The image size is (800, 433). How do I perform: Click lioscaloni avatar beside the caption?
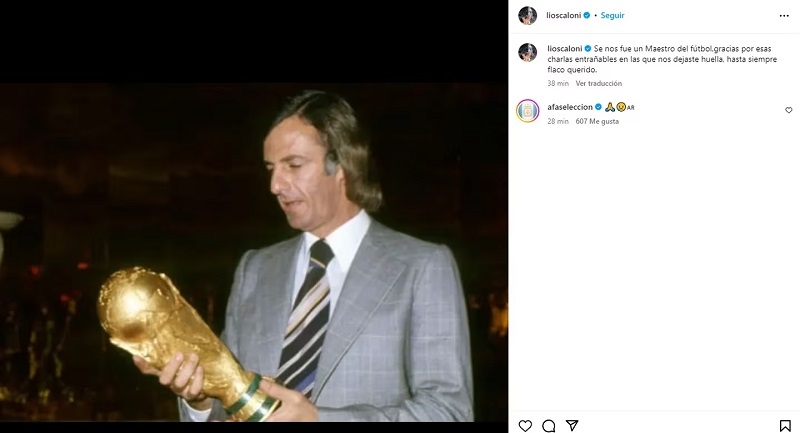tap(527, 52)
